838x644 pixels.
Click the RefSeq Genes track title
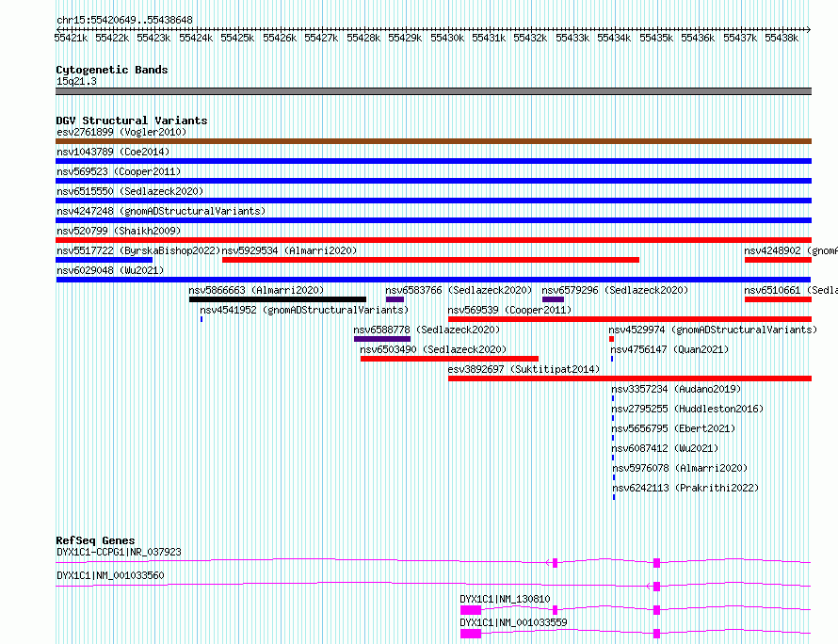[x=95, y=540]
